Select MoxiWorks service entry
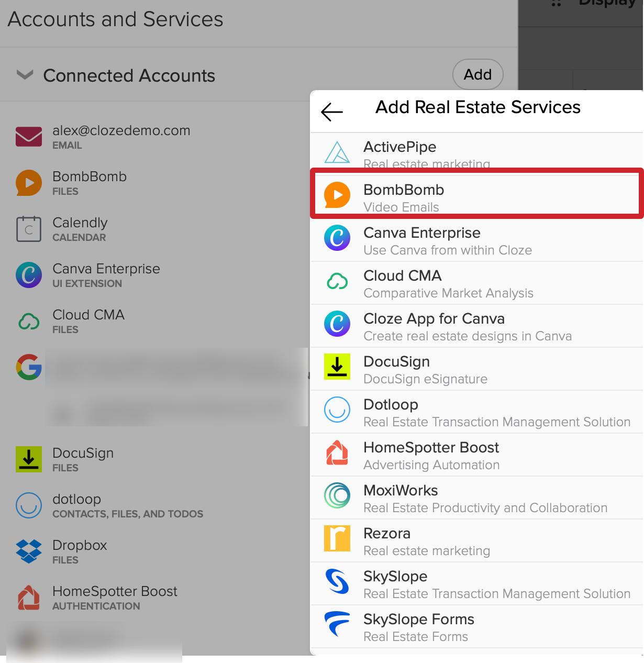The width and height of the screenshot is (644, 663). [476, 498]
